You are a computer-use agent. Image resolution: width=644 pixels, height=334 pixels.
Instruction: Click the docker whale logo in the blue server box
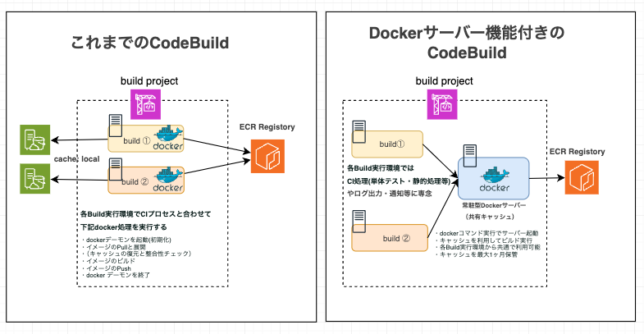[495, 179]
